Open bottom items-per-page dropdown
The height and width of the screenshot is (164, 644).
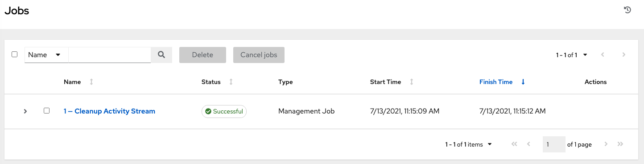click(469, 144)
